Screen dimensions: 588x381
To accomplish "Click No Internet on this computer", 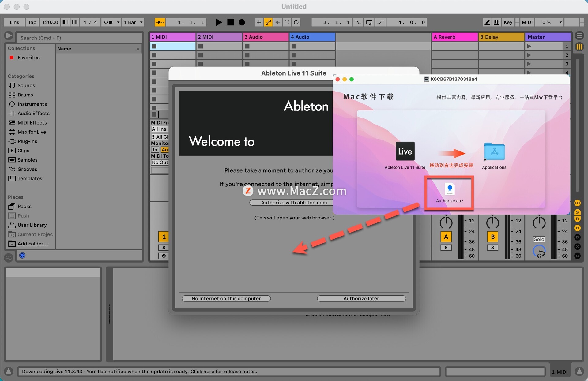I will click(226, 298).
